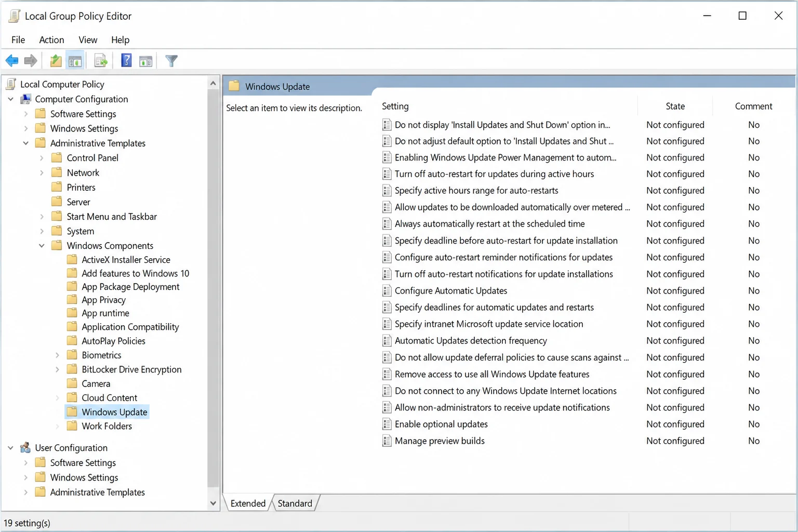Select Windows Update in the tree
The width and height of the screenshot is (798, 532).
114,411
